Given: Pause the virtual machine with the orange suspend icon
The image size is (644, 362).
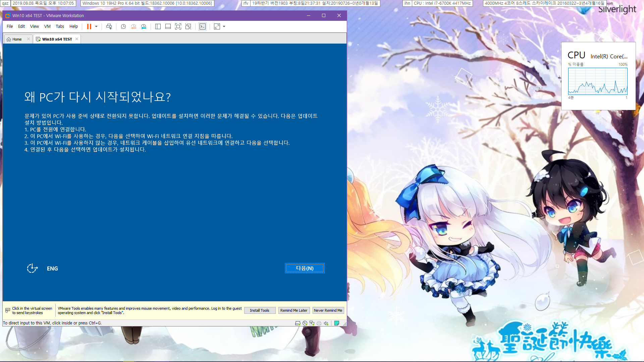Looking at the screenshot, I should (x=89, y=26).
